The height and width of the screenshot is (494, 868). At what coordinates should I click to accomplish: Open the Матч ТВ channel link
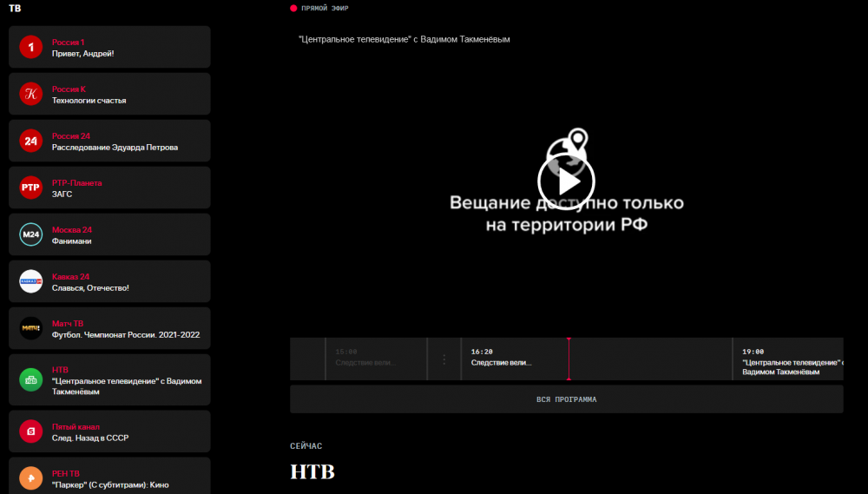68,324
